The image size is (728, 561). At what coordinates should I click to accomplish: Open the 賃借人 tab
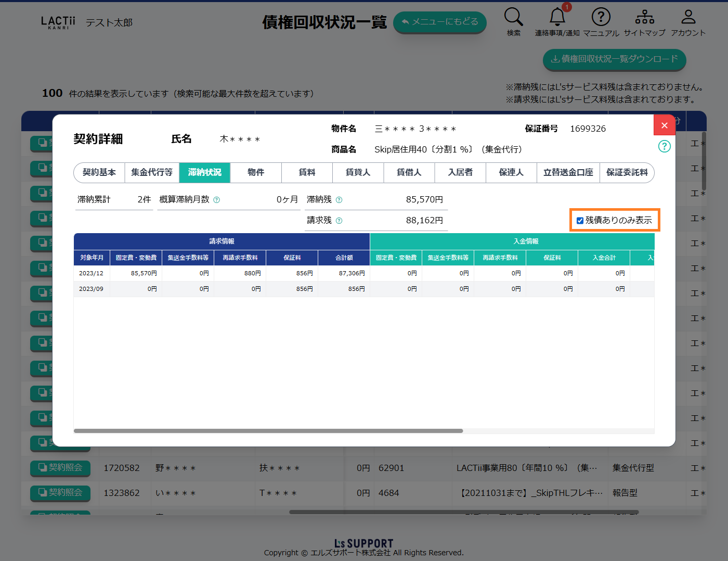[x=409, y=172]
